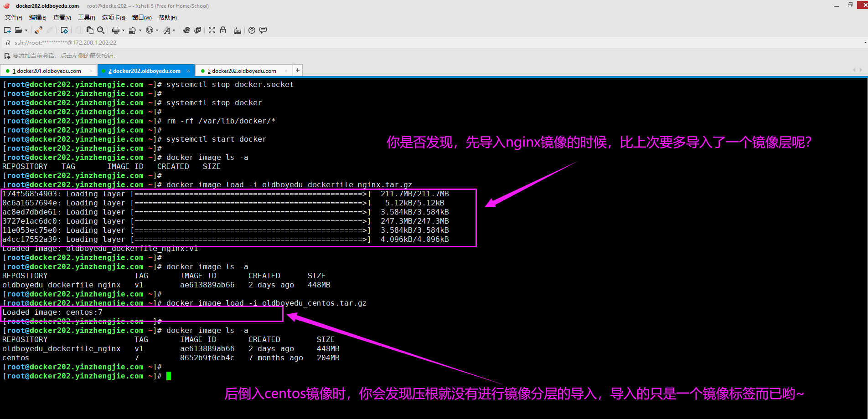Click the reconnect session icon
Viewport: 868px width, 419px height.
(39, 30)
